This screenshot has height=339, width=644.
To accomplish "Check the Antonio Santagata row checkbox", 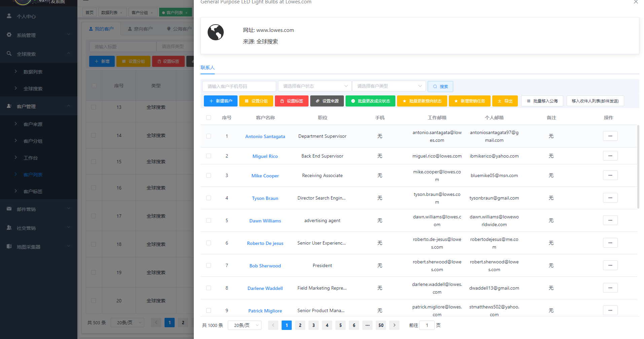I will pos(209,136).
